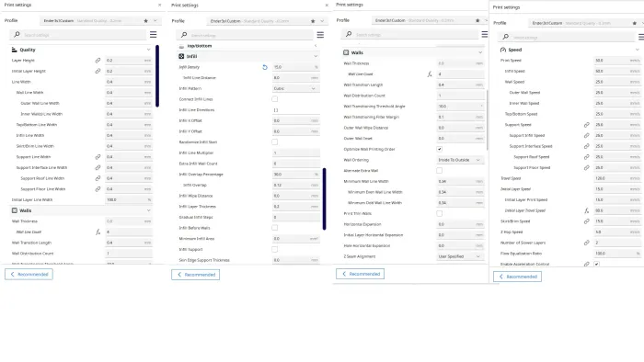Open the hamburger menu in the Infill settings panel

[x=320, y=35]
